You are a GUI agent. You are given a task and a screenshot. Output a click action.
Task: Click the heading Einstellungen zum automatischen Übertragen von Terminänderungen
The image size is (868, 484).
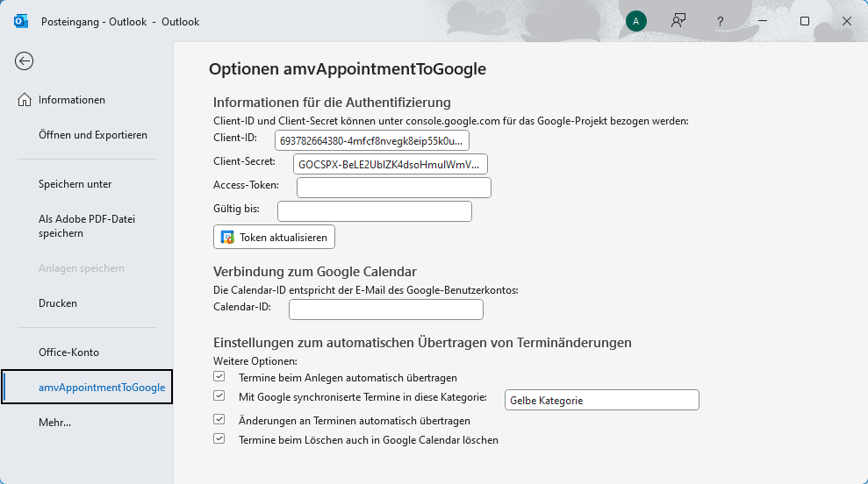[422, 343]
